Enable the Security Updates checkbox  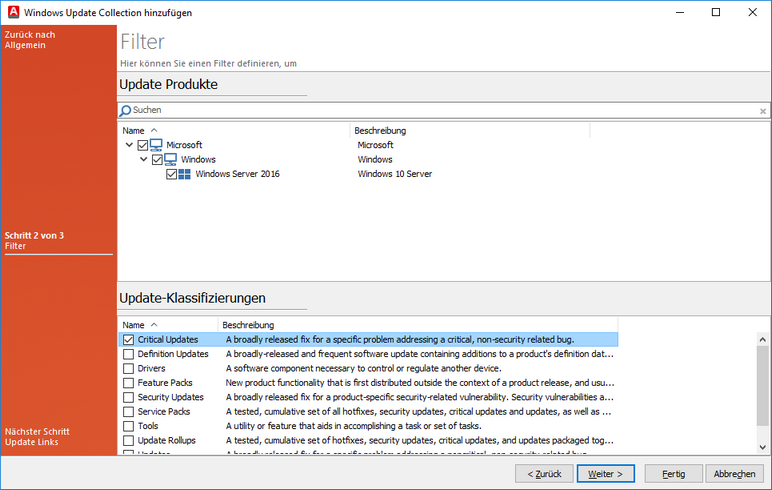click(129, 397)
